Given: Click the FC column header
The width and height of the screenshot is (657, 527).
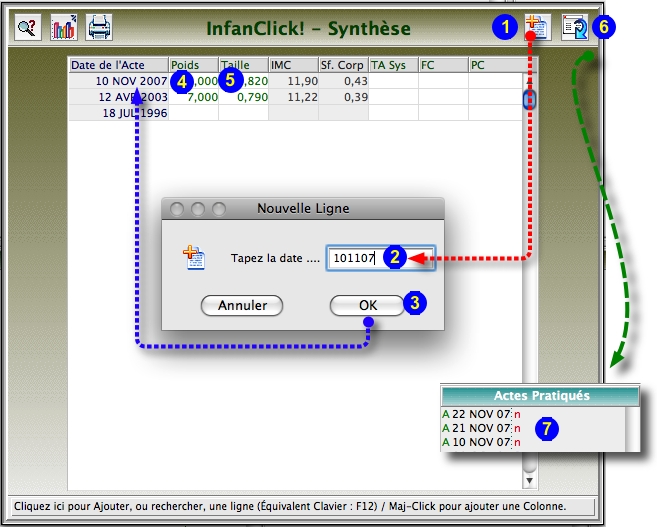Looking at the screenshot, I should coord(443,65).
